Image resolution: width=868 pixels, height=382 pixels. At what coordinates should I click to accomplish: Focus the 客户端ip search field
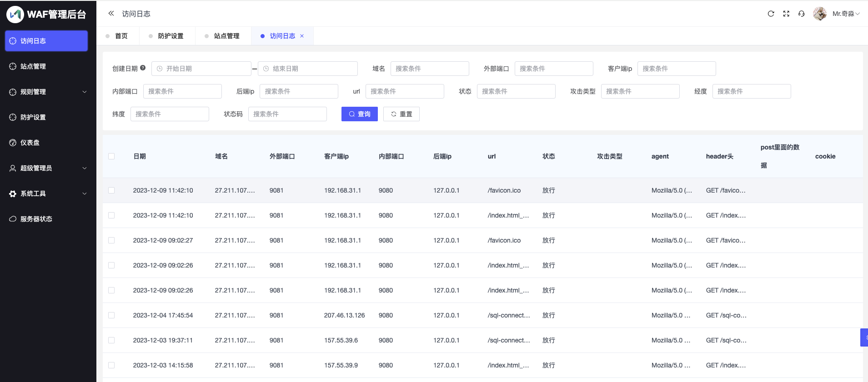677,69
